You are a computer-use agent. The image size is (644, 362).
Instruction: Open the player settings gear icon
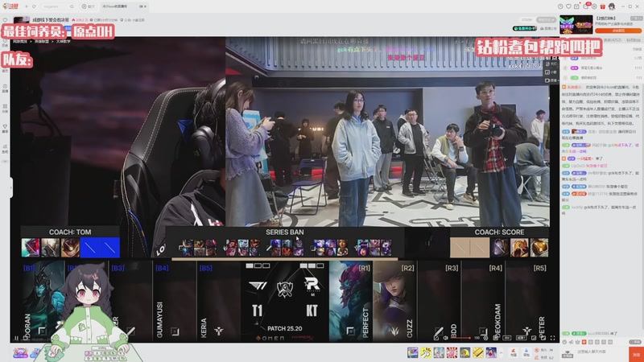tap(485, 338)
